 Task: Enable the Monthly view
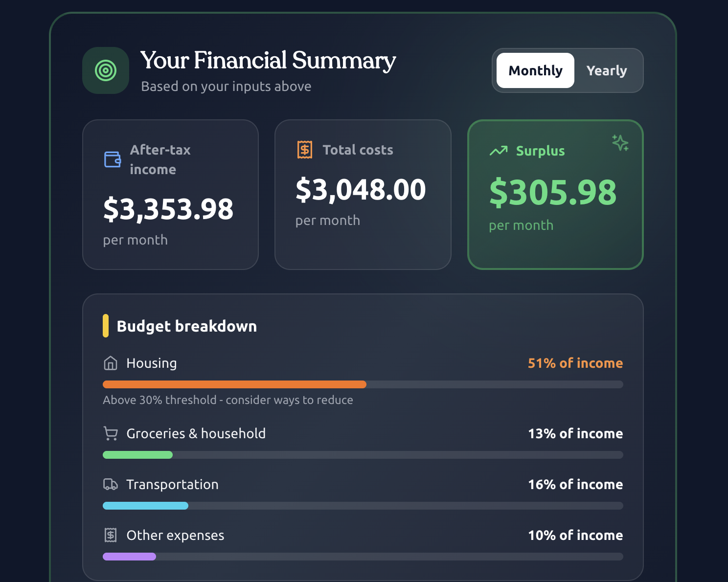[535, 70]
